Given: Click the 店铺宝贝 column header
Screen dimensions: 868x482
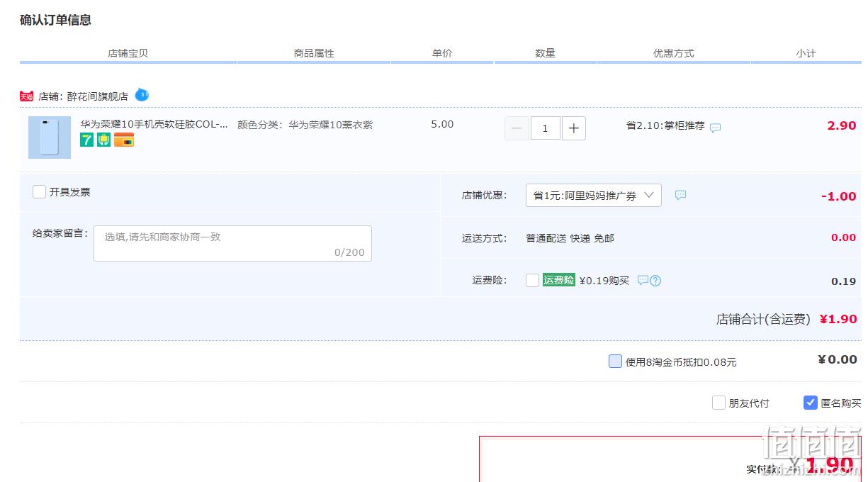Looking at the screenshot, I should [x=128, y=53].
